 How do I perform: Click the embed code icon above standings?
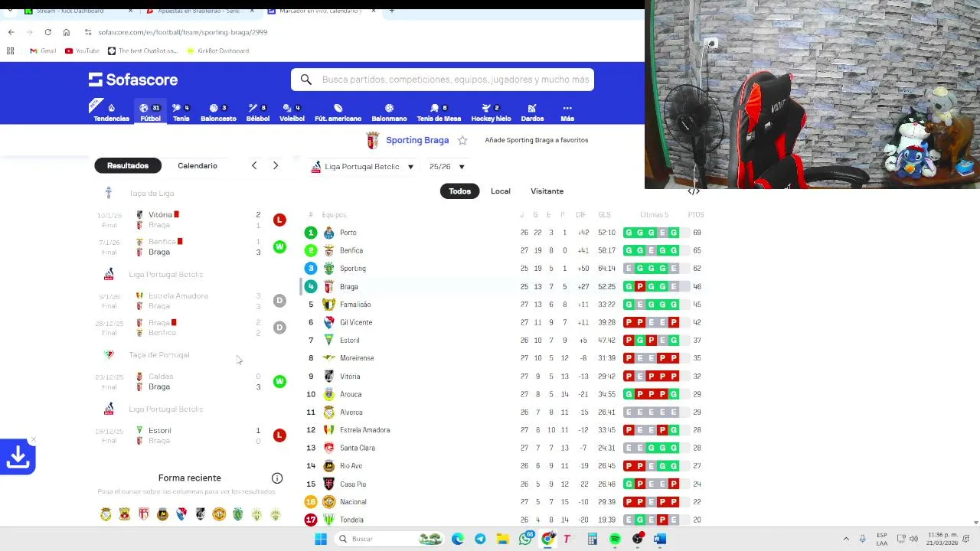[693, 191]
